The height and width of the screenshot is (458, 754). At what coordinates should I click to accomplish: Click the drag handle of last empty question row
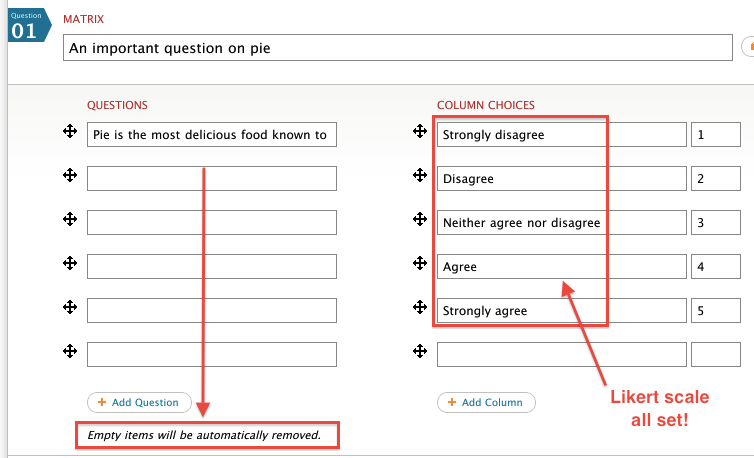pos(70,352)
